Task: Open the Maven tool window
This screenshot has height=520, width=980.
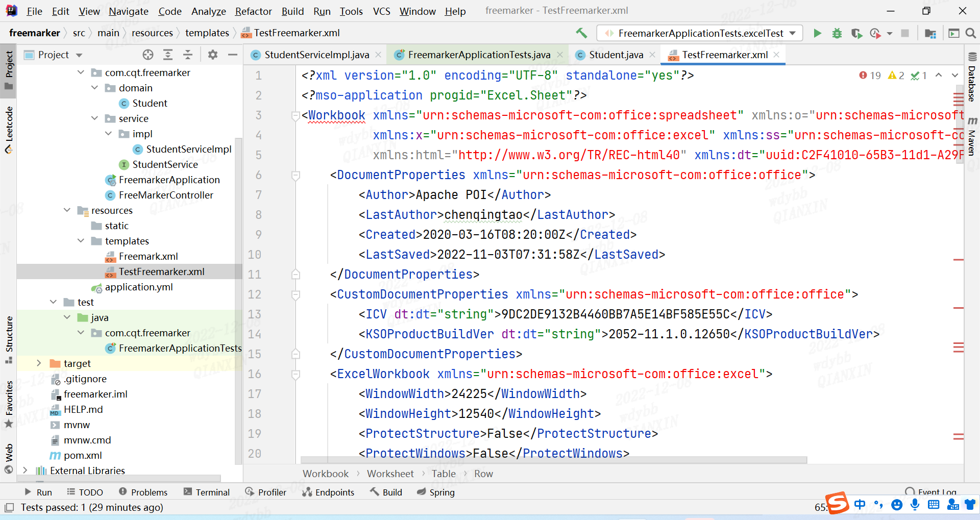Action: (972, 136)
